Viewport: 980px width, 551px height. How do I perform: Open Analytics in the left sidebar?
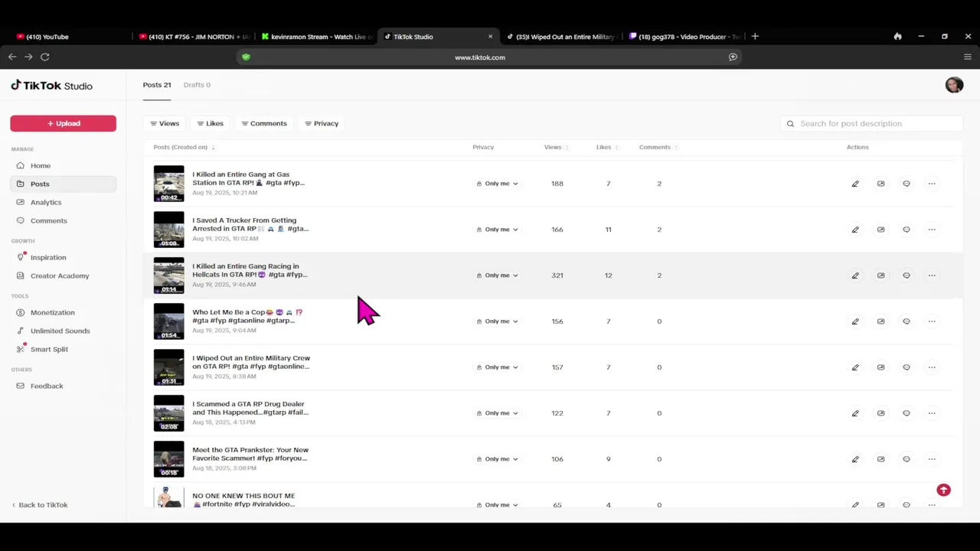coord(46,202)
